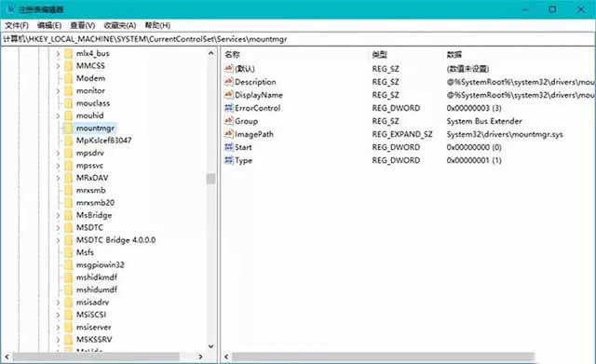Viewport: 596px width, 364px height.
Task: Open the 文件(F) menu
Action: click(x=17, y=25)
